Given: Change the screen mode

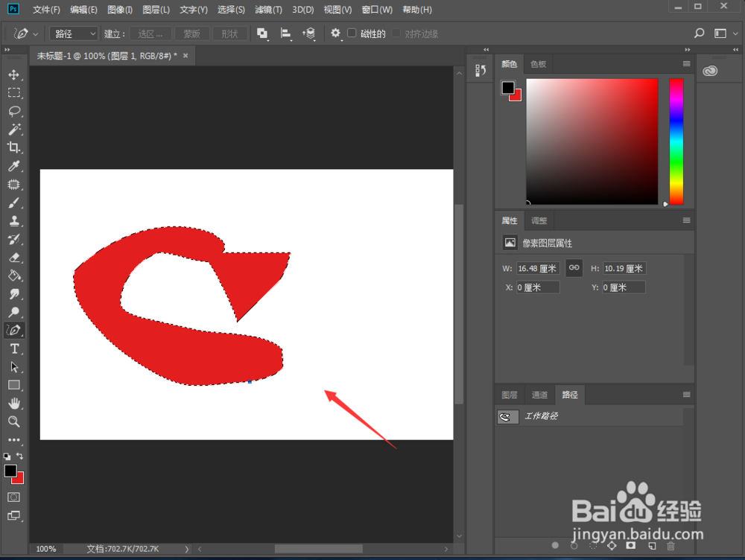Looking at the screenshot, I should (13, 516).
